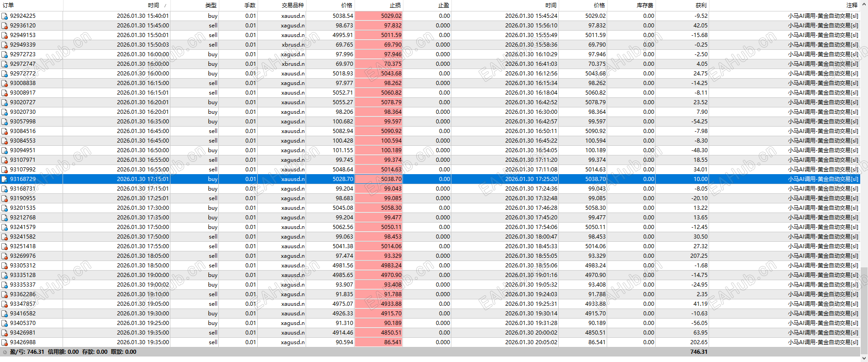Click order icon for 93168731

(x=5, y=189)
